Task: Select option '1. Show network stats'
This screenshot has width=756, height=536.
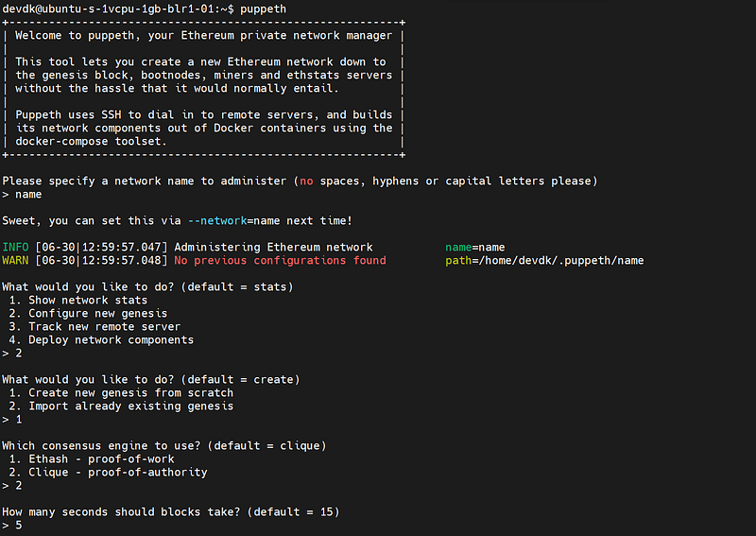Action: (78, 300)
